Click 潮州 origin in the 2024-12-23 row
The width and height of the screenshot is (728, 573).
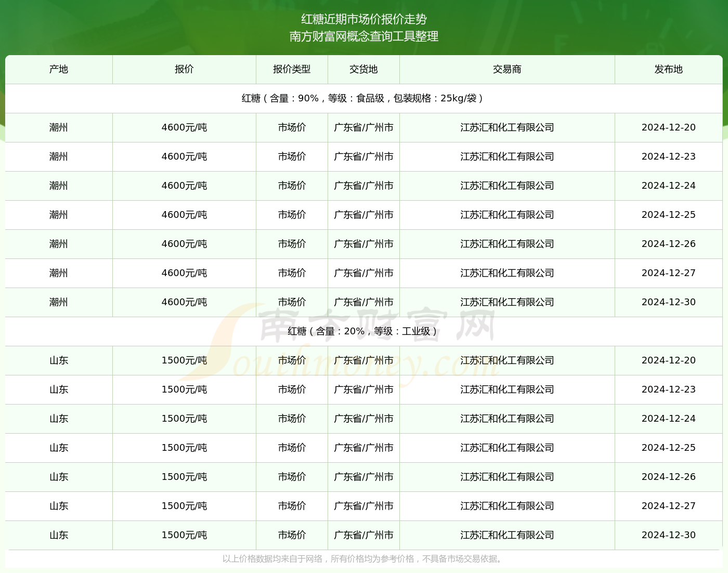(x=59, y=157)
